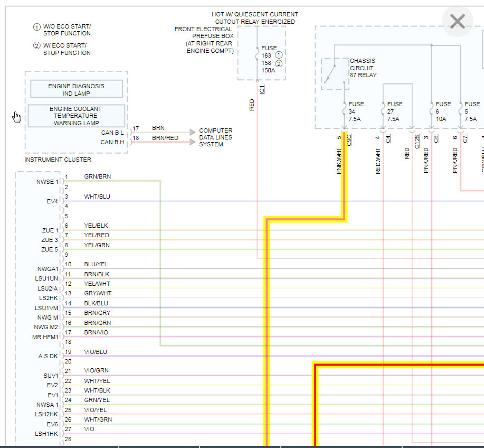Click the circled 1 beside Fuse 163
This screenshot has height=448, width=484.
point(279,55)
